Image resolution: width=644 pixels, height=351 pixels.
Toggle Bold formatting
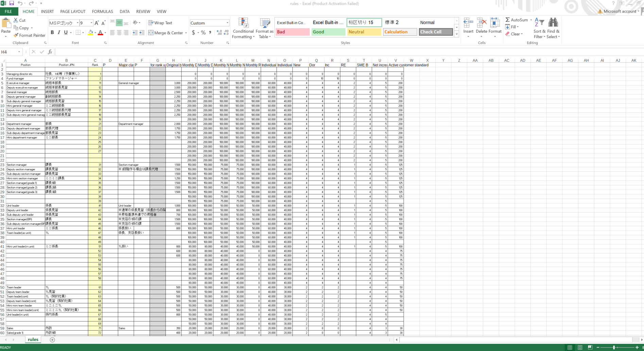(x=52, y=33)
